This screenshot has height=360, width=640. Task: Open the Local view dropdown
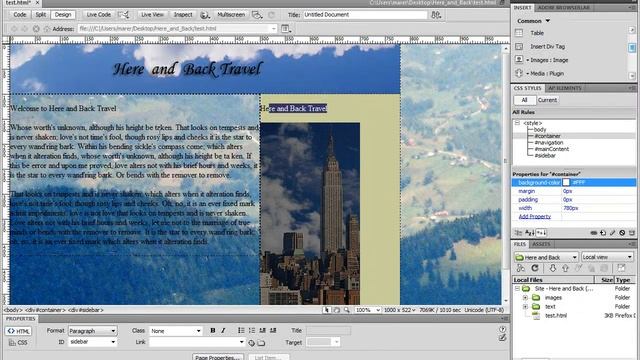(x=607, y=257)
